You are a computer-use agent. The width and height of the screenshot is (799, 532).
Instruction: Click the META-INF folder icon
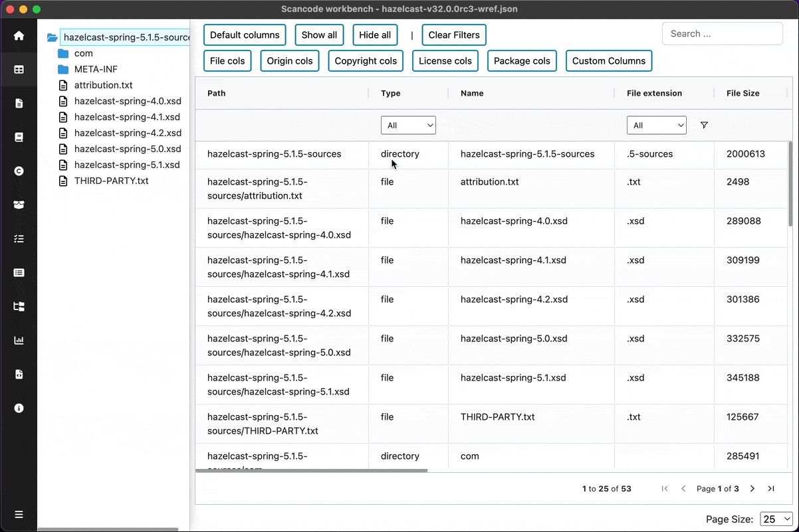tap(63, 69)
